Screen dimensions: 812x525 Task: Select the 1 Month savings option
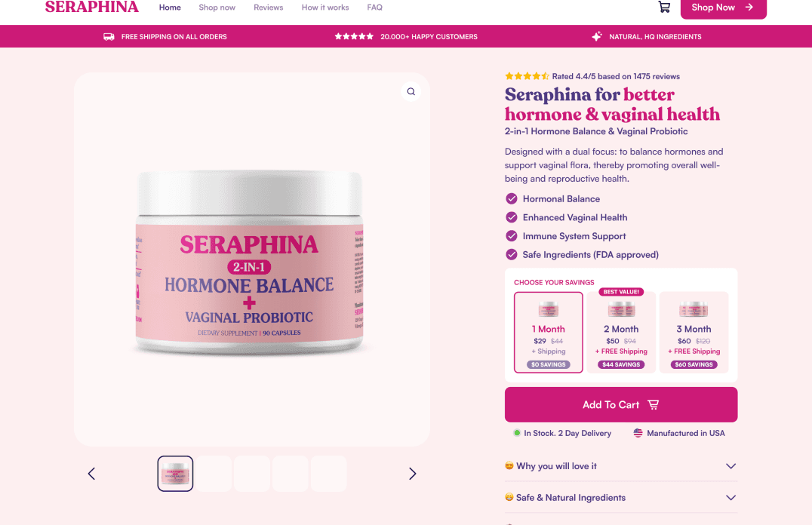coord(549,333)
